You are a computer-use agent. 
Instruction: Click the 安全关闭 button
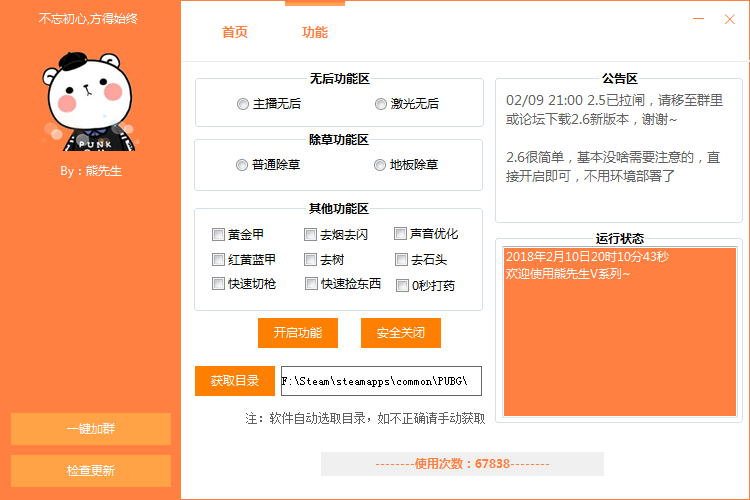401,333
